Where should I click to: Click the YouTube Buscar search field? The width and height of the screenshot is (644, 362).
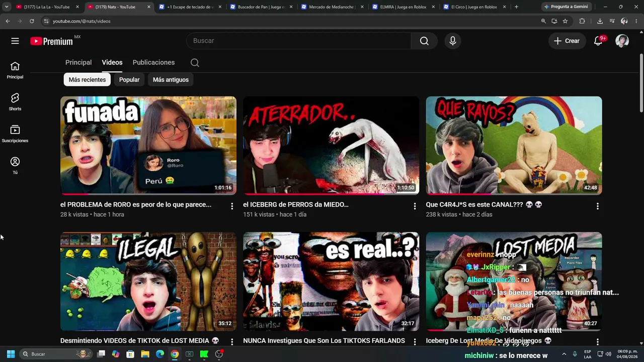[x=299, y=41]
